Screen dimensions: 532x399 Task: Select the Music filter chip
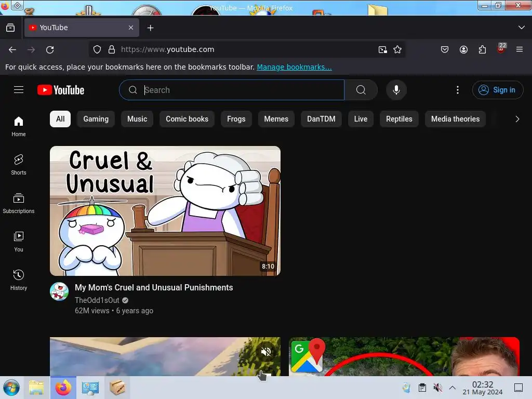click(x=137, y=119)
